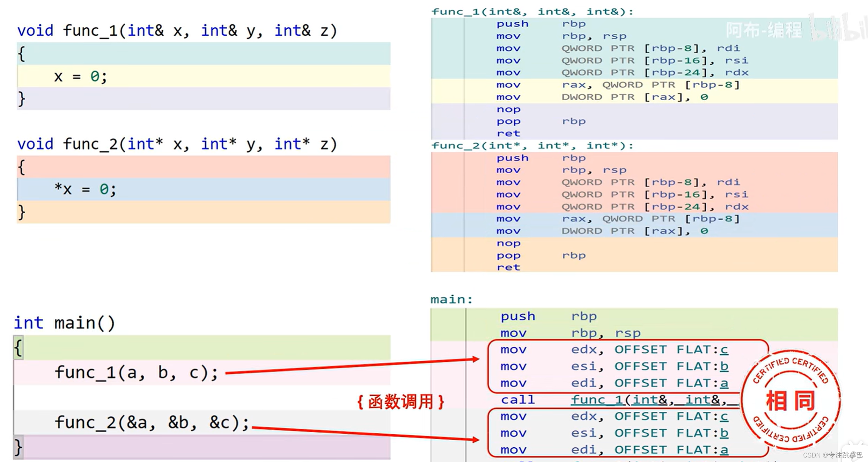This screenshot has width=868, height=462.
Task: Click the CSDN @专注跳桑巴 watermark
Action: point(832,455)
